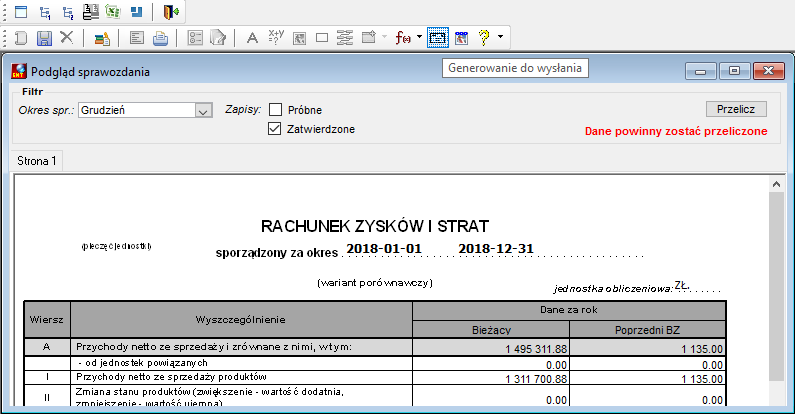Click the edit pages pencil icon
795x414 pixels.
(x=218, y=38)
